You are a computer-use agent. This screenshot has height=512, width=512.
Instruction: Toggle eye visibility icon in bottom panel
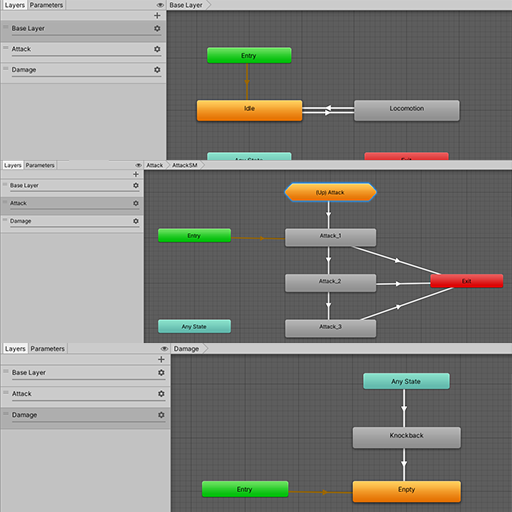pyautogui.click(x=164, y=349)
